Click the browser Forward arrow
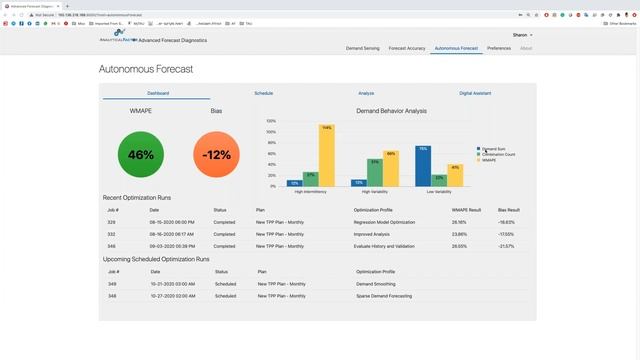The height and width of the screenshot is (360, 640). click(13, 15)
